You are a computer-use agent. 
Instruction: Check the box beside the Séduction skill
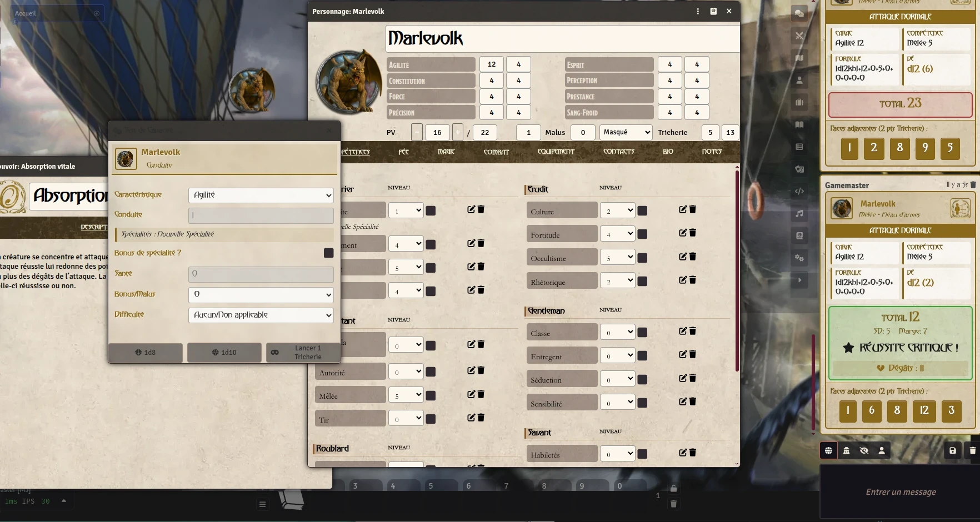click(642, 379)
